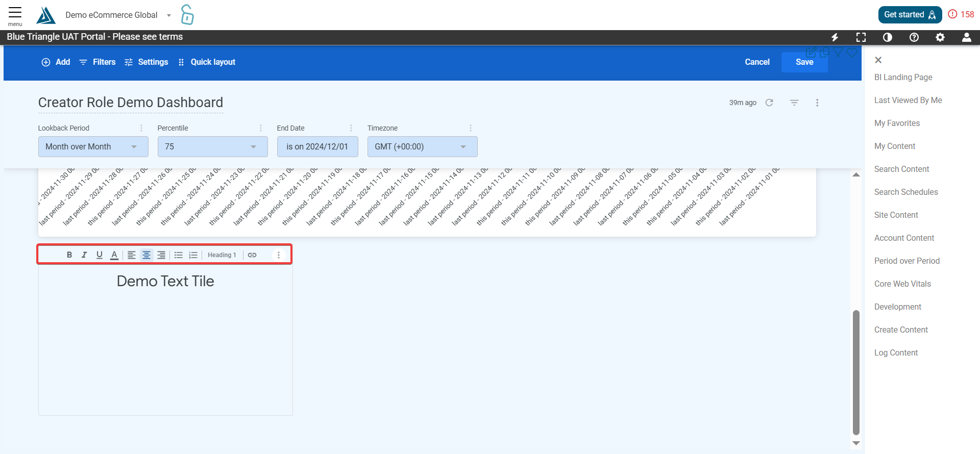Viewport: 980px width, 454px height.
Task: Click the faded heart favorite icon
Action: pyautogui.click(x=852, y=52)
